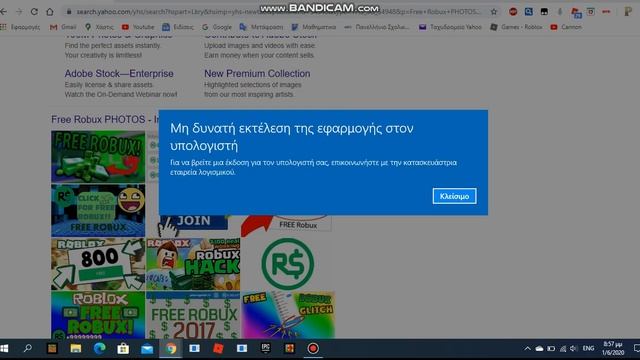This screenshot has height=360, width=640.
Task: Go back in the browser
Action: [x=4, y=12]
